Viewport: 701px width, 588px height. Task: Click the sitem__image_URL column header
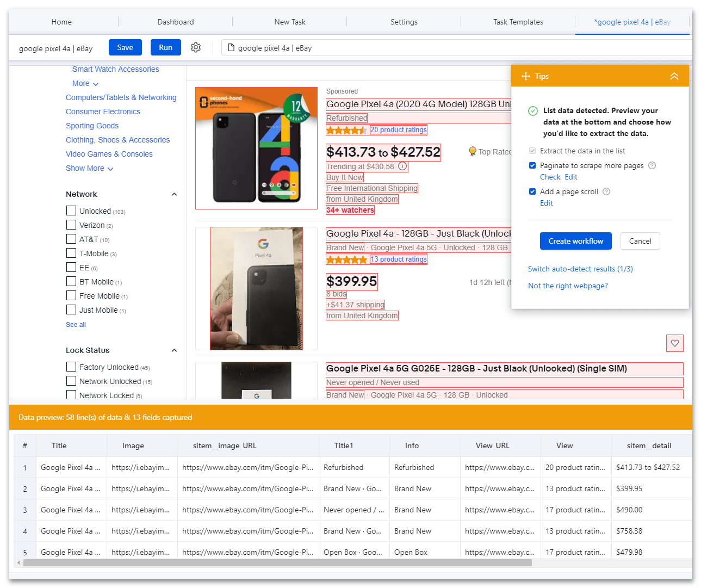pos(248,445)
